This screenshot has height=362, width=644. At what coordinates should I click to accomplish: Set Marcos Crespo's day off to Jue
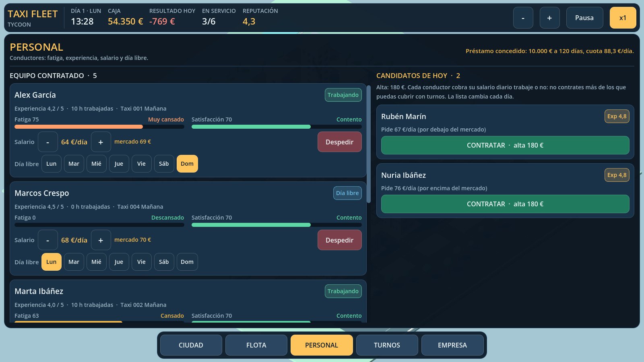click(x=119, y=262)
